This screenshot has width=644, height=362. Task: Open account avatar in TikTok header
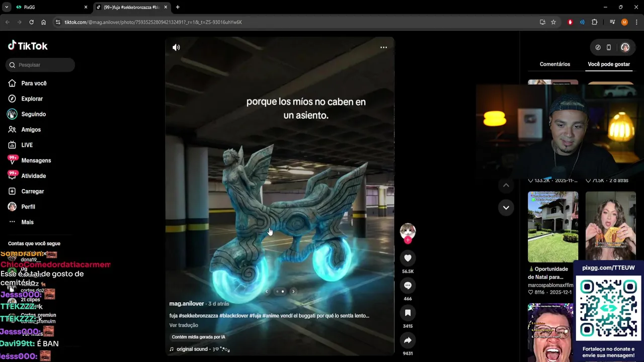pyautogui.click(x=625, y=47)
